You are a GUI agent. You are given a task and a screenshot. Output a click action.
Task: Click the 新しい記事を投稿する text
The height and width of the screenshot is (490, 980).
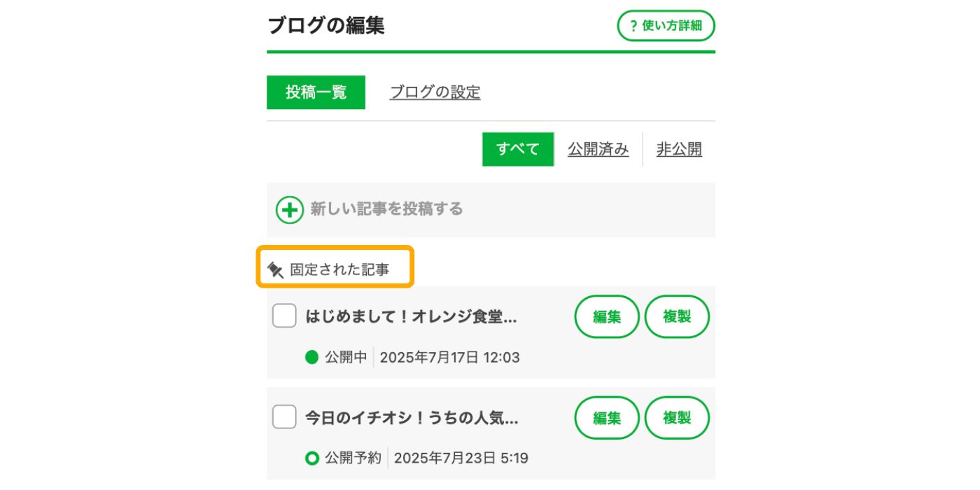coord(386,209)
